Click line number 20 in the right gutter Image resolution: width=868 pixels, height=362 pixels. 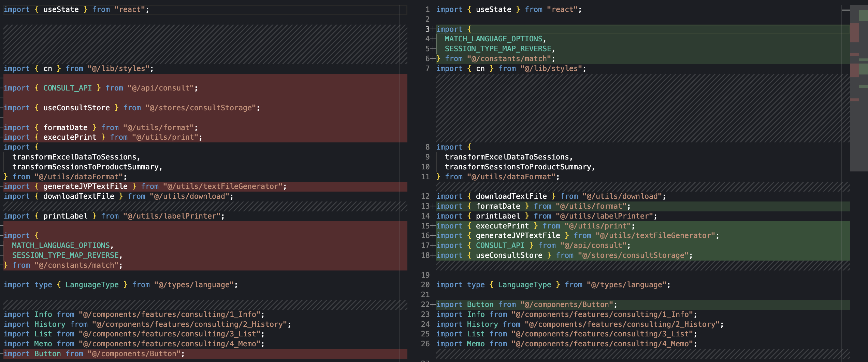[425, 285]
